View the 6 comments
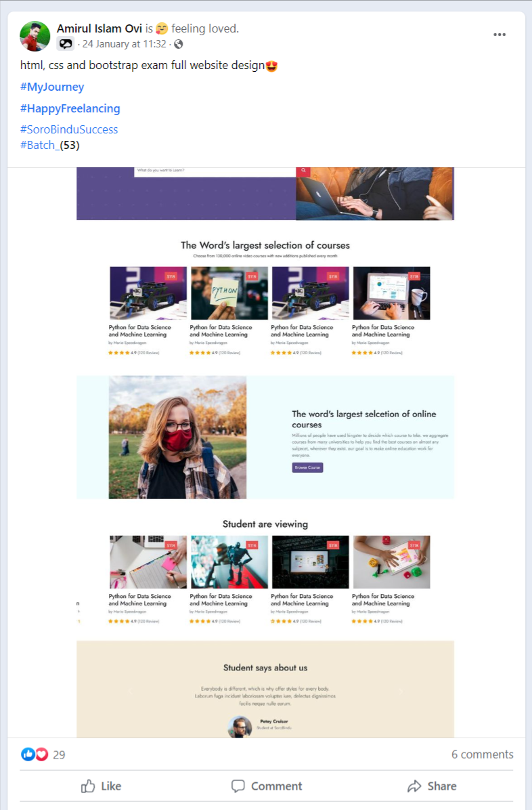Screen dimensions: 532x810 point(483,754)
